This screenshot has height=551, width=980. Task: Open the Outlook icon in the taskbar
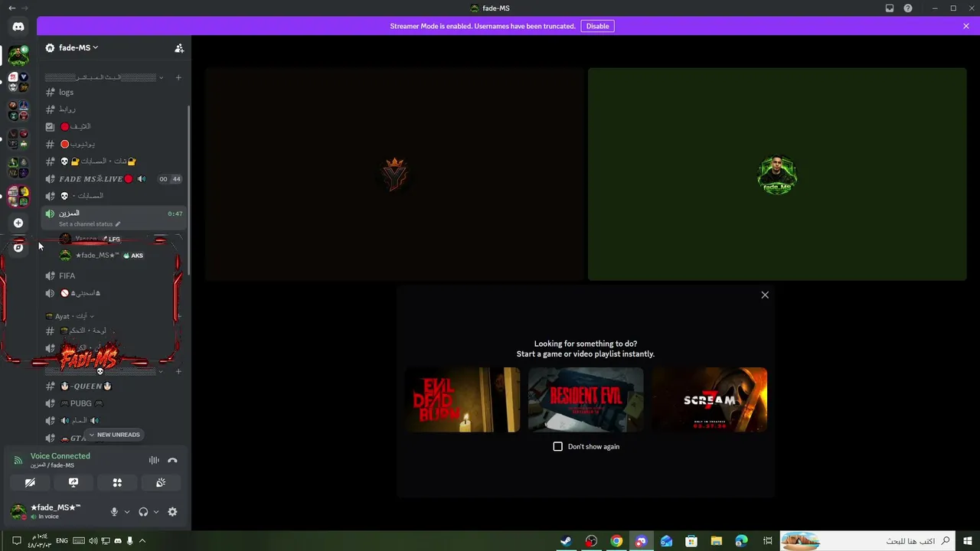666,541
